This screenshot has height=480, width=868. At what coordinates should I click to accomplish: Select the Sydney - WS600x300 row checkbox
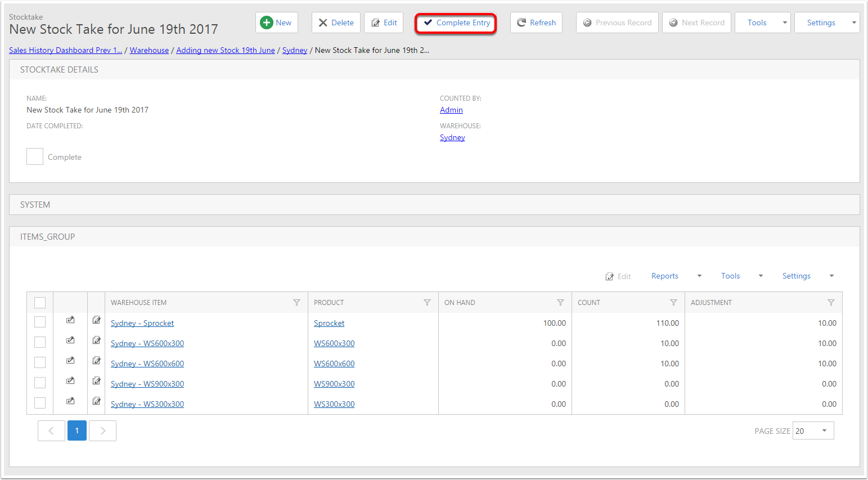40,342
